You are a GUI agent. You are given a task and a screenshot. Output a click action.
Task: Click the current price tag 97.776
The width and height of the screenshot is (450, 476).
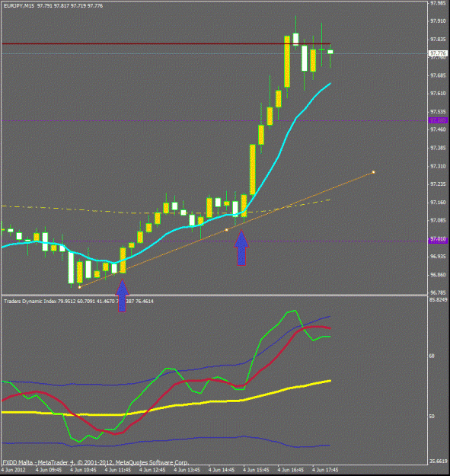click(x=438, y=54)
